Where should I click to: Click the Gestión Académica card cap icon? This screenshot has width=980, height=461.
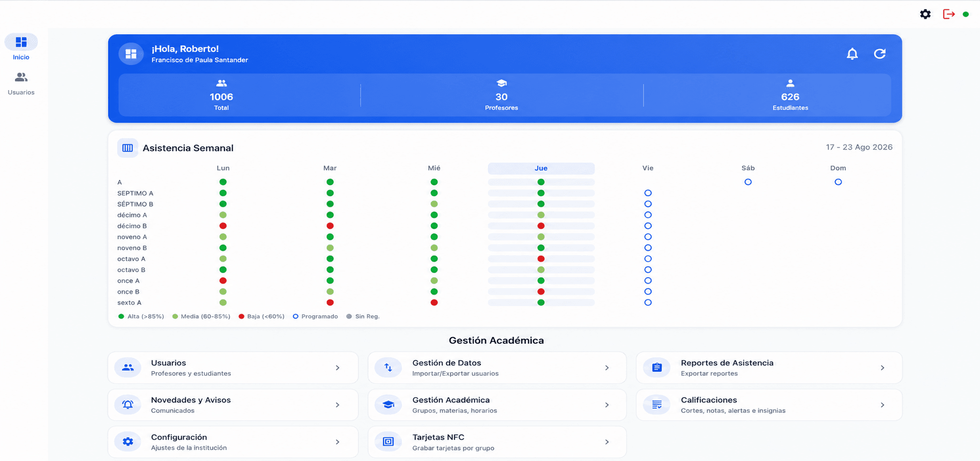point(388,405)
